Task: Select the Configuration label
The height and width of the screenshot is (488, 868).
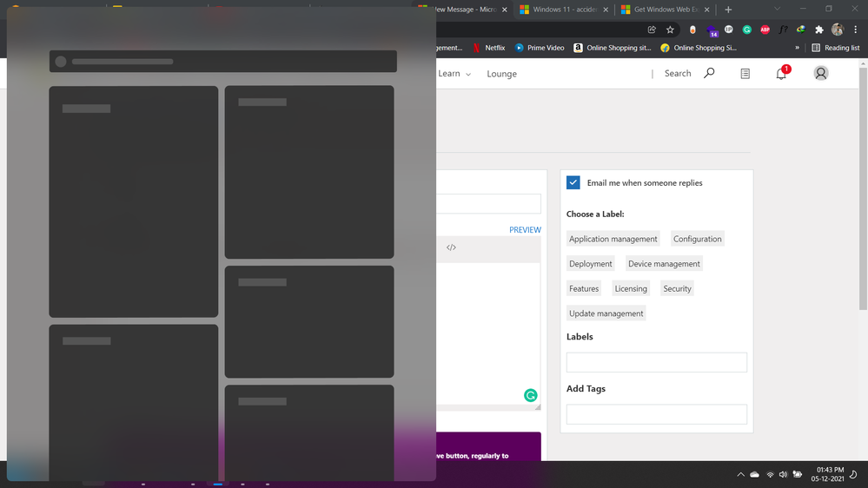Action: click(x=697, y=239)
